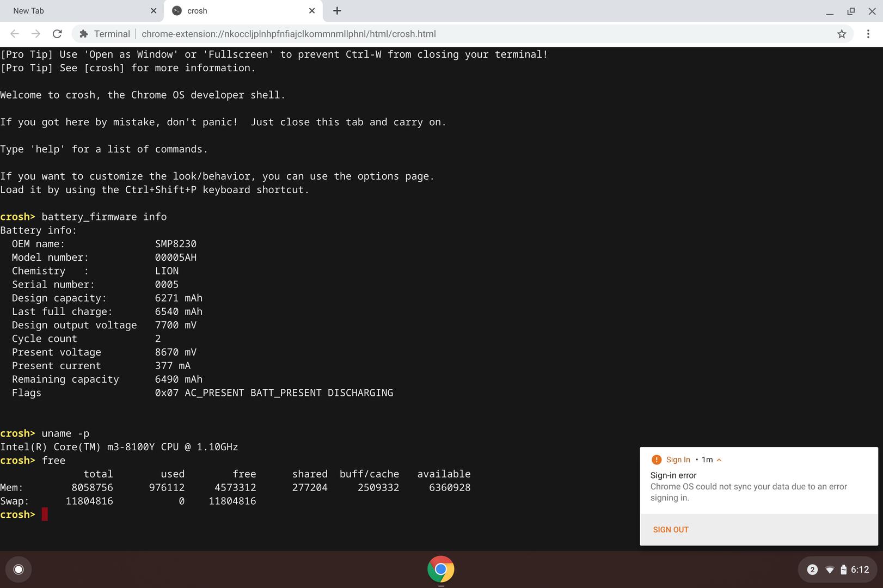Click the available value 6360928

(x=450, y=488)
